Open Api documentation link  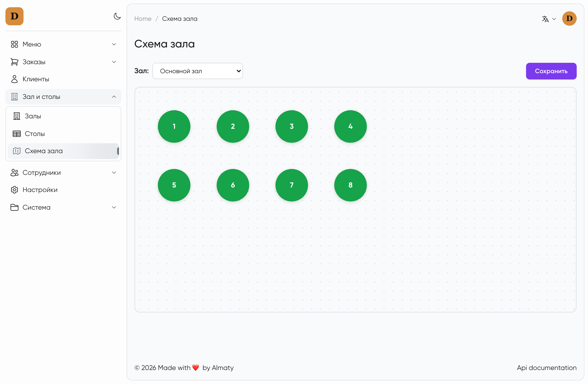[x=547, y=368]
